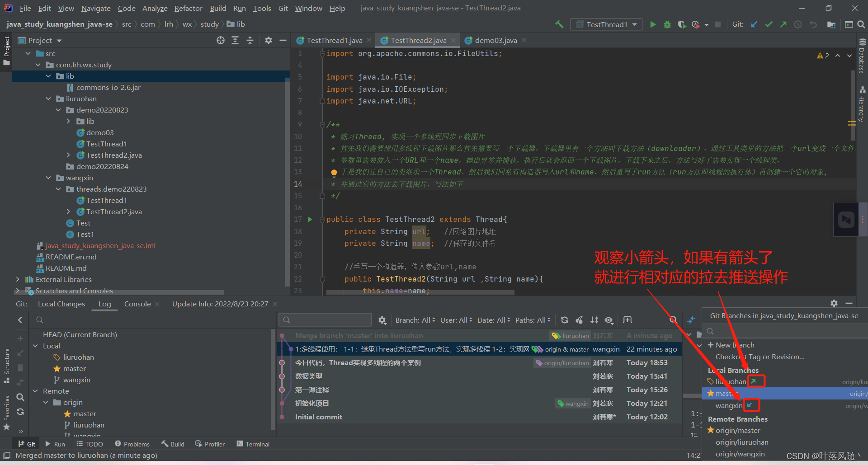Toggle the Favorites tool window

[6, 412]
